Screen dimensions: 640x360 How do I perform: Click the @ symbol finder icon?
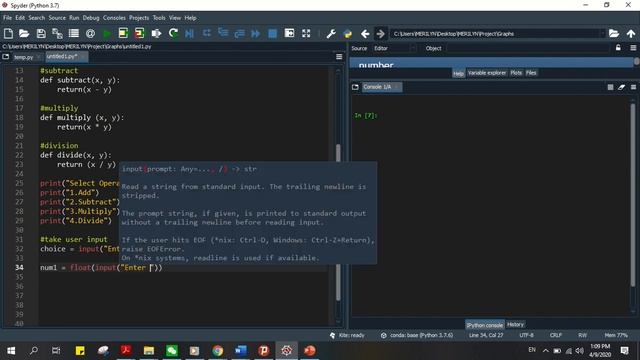90,33
